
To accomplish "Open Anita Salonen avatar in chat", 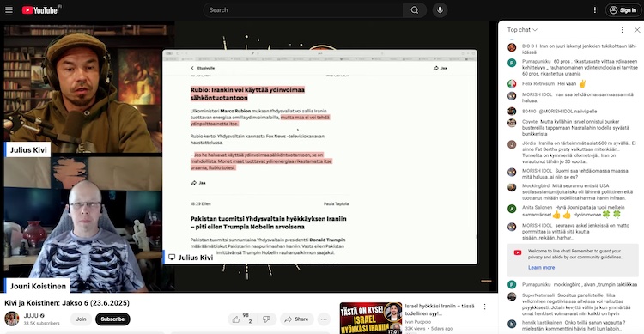I will coord(512,209).
